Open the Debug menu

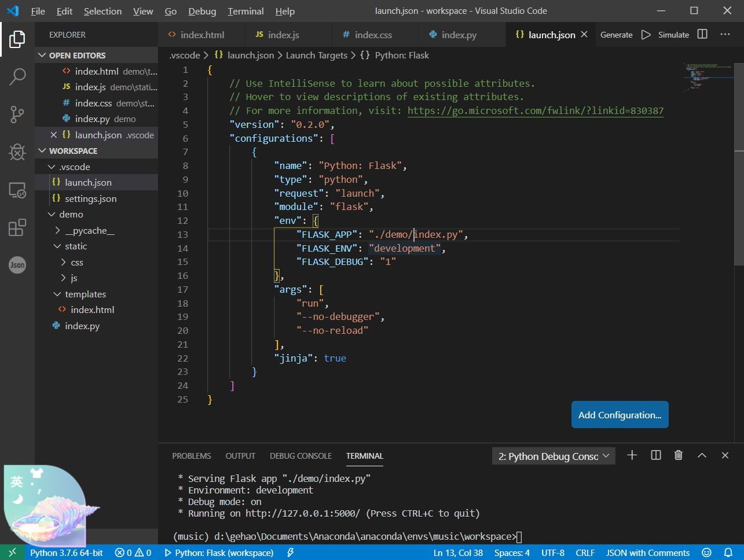[202, 11]
